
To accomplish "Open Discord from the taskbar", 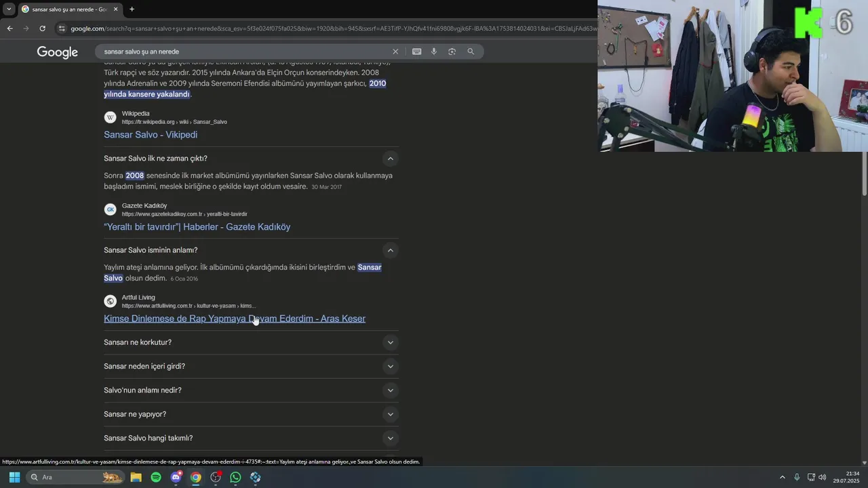I will [176, 477].
